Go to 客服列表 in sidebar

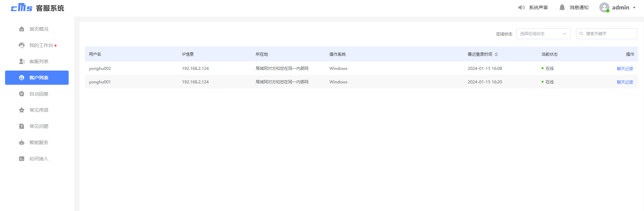click(x=37, y=61)
